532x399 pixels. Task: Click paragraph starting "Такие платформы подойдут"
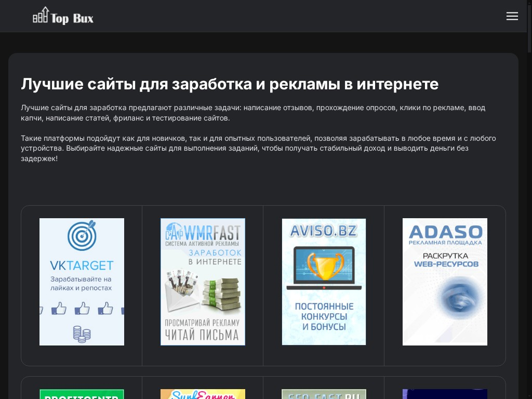[x=258, y=148]
